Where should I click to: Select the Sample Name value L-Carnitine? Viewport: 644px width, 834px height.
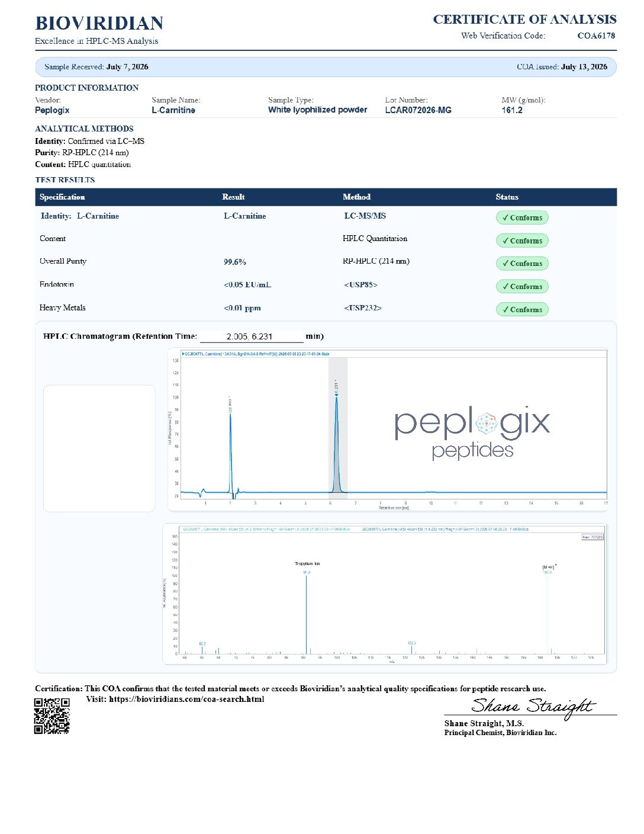point(173,110)
